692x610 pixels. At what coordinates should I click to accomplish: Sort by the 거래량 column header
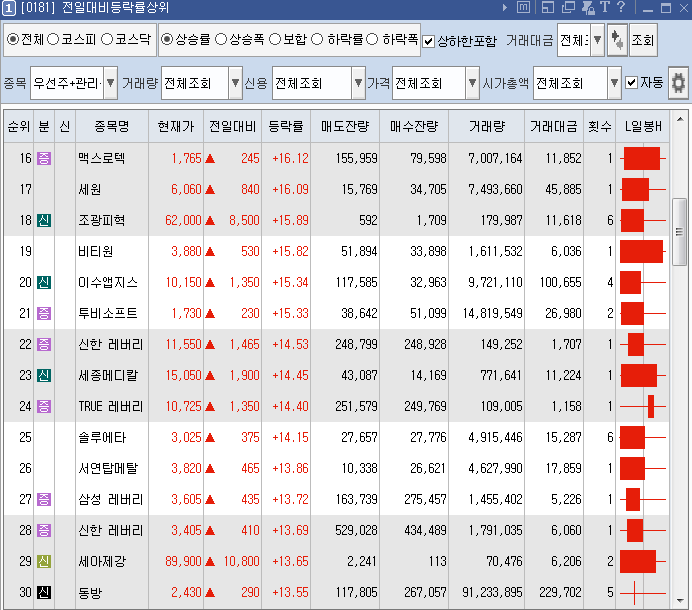click(x=487, y=127)
